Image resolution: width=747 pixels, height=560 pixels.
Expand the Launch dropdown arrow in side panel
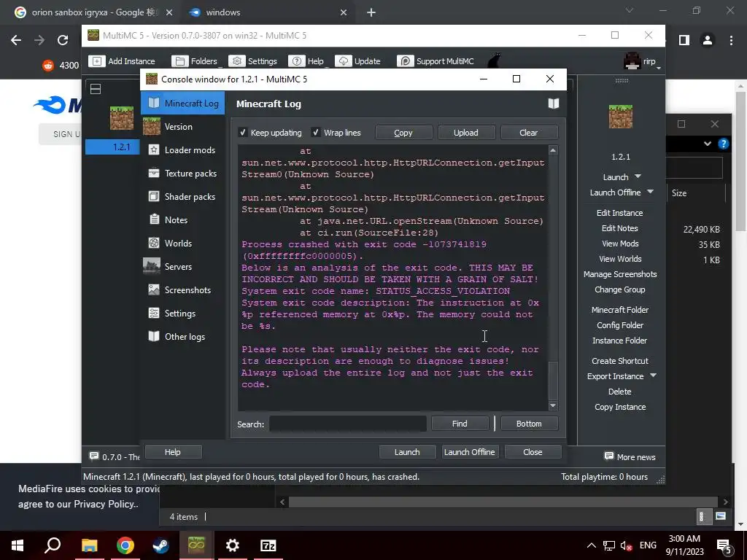(x=638, y=176)
